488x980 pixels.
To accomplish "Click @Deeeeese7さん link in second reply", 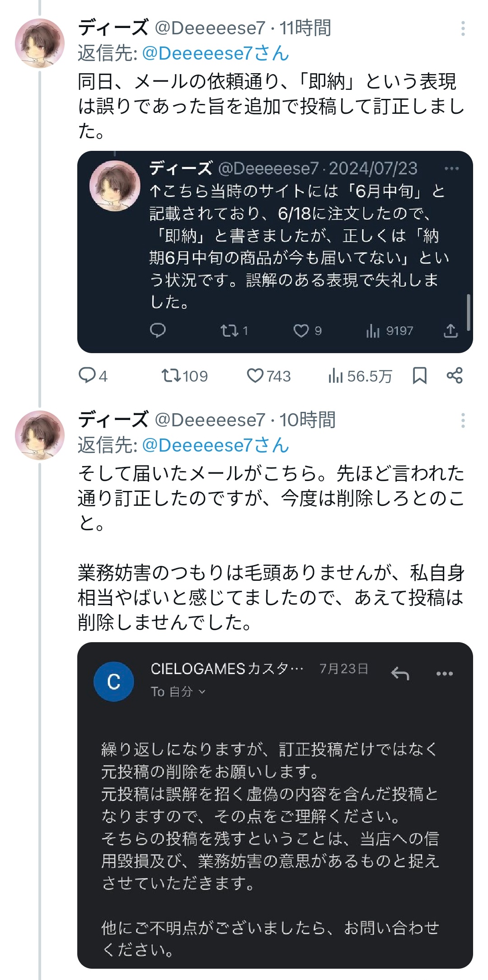I will 216,445.
